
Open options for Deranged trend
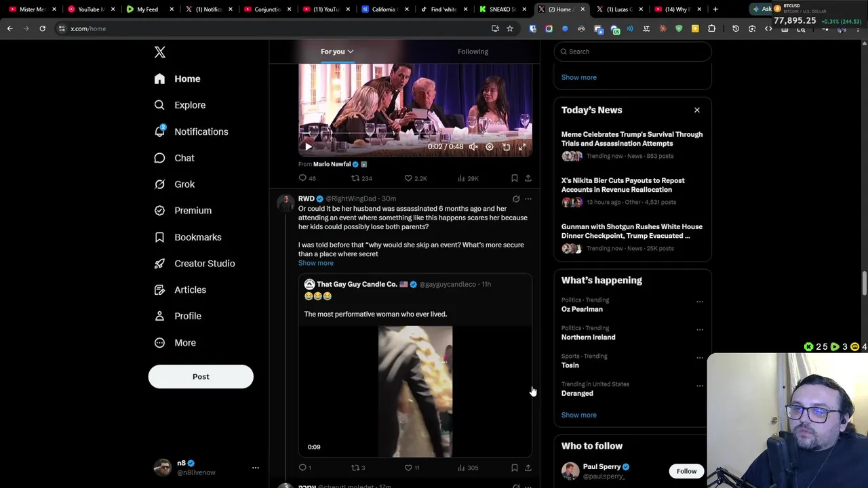[x=700, y=386]
